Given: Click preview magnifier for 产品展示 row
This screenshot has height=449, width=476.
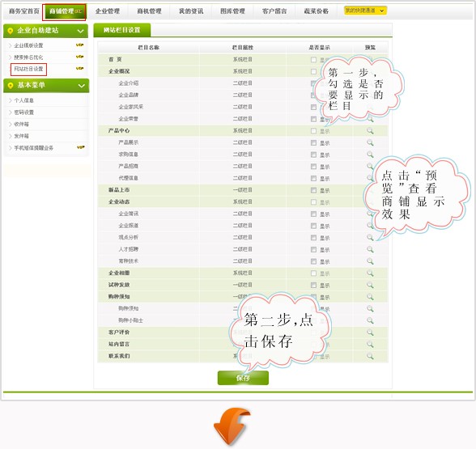Looking at the screenshot, I should (370, 142).
